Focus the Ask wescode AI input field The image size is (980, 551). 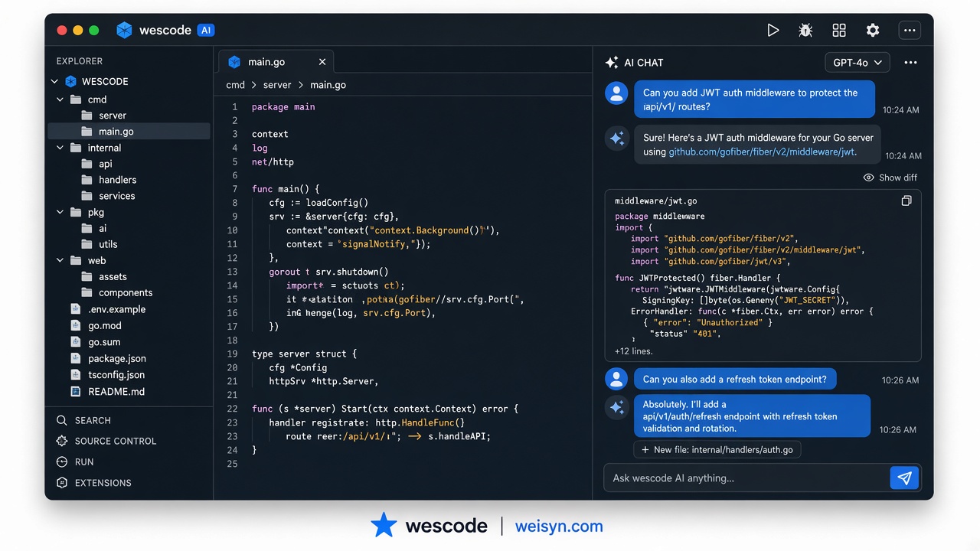(x=747, y=478)
